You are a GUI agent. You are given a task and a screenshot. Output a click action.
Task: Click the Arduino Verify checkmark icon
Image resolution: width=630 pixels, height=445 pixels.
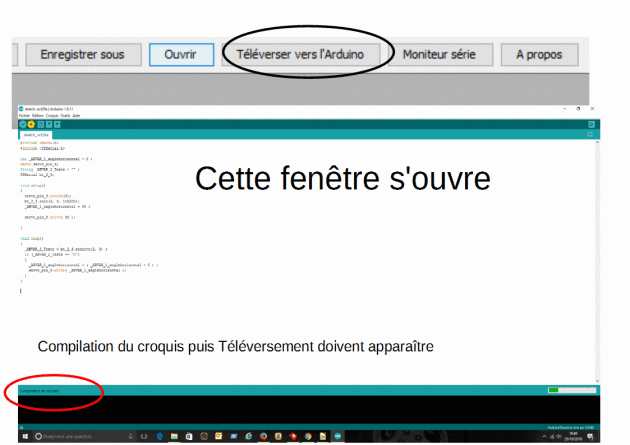coord(22,124)
